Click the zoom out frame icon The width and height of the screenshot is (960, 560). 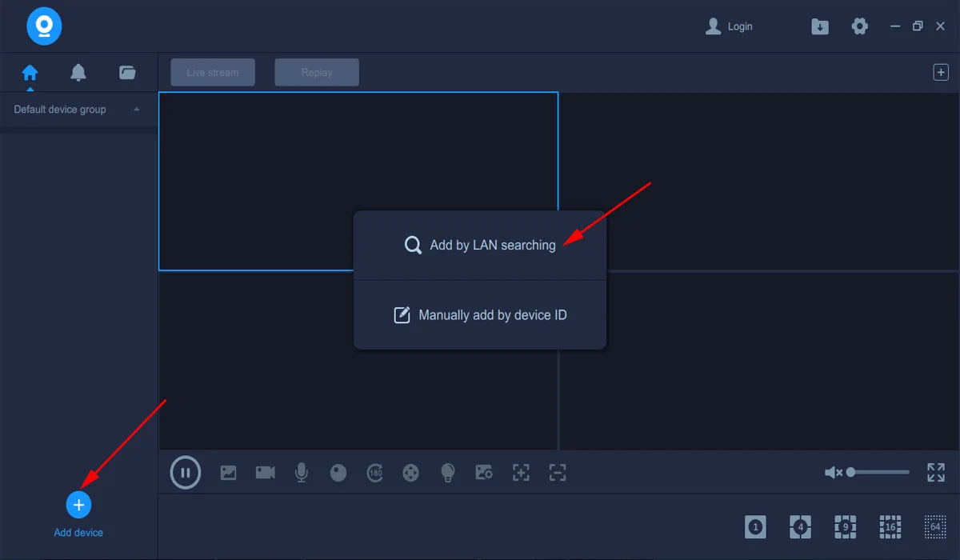(558, 473)
